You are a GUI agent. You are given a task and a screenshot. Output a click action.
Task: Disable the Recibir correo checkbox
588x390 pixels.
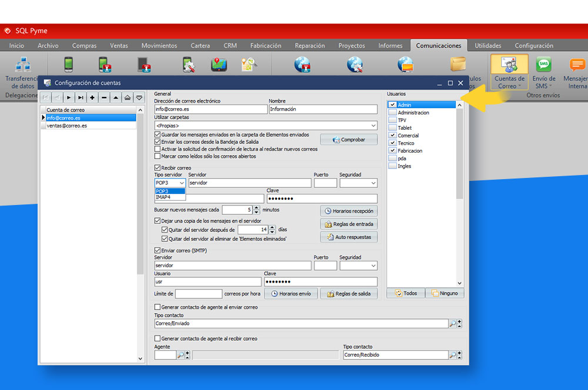[157, 168]
